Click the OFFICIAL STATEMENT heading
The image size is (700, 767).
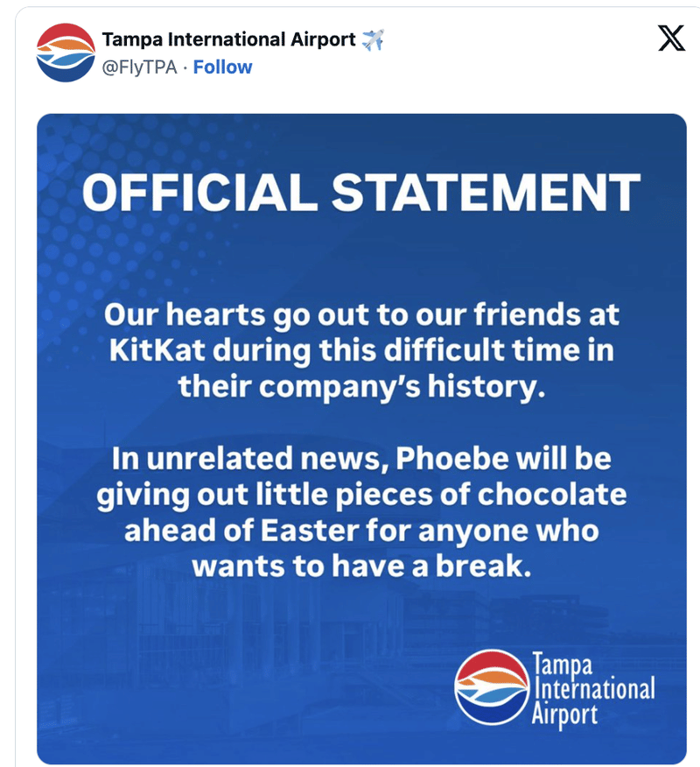click(x=360, y=193)
